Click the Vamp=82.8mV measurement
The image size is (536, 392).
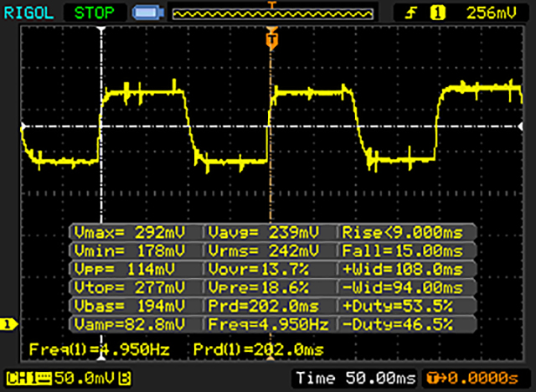coord(130,324)
